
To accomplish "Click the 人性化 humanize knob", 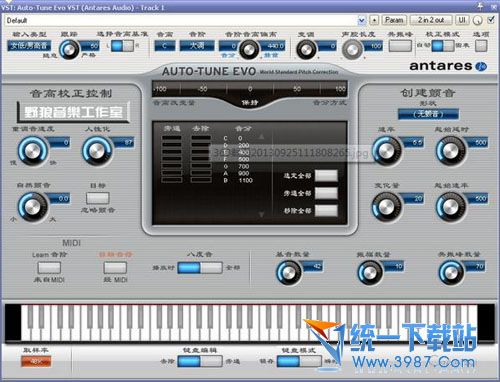I will click(x=97, y=150).
